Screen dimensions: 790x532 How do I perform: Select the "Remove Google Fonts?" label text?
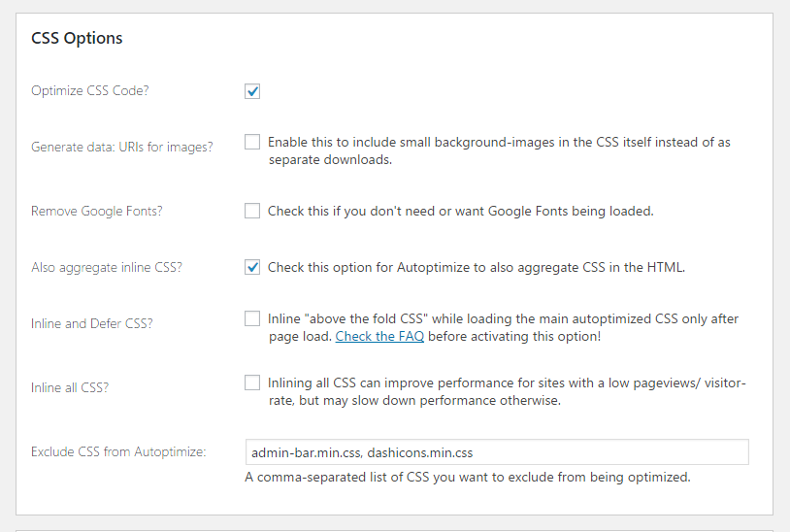(x=96, y=211)
